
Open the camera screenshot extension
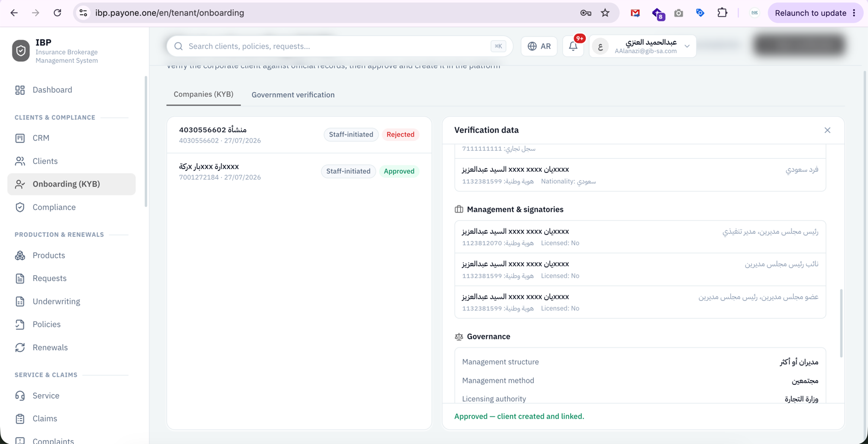click(679, 13)
